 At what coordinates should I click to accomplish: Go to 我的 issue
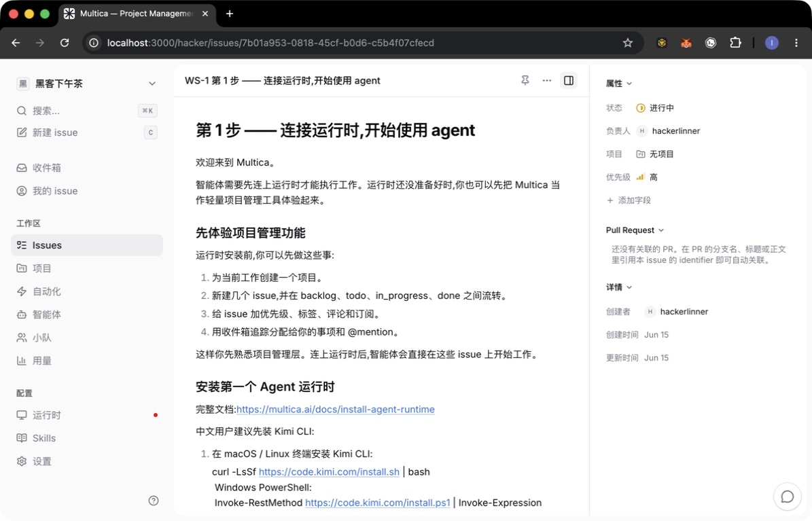click(87, 191)
